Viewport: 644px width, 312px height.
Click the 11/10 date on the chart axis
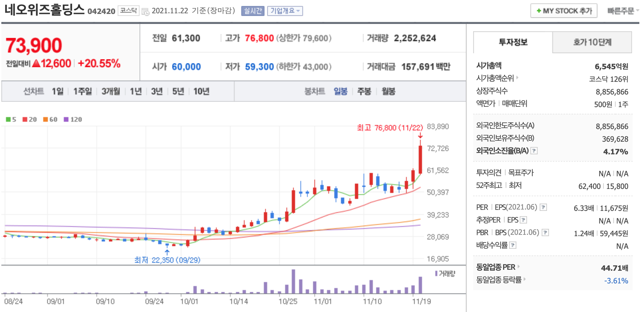pyautogui.click(x=372, y=302)
